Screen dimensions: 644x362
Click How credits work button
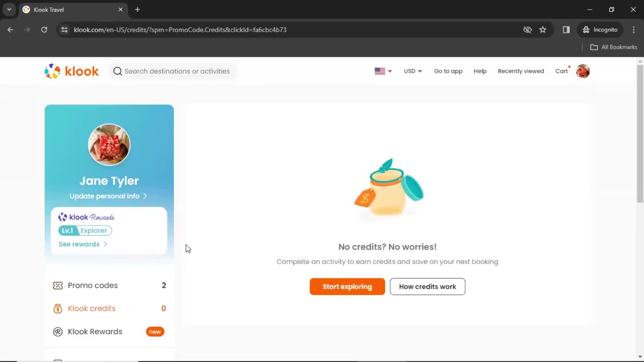(x=427, y=287)
